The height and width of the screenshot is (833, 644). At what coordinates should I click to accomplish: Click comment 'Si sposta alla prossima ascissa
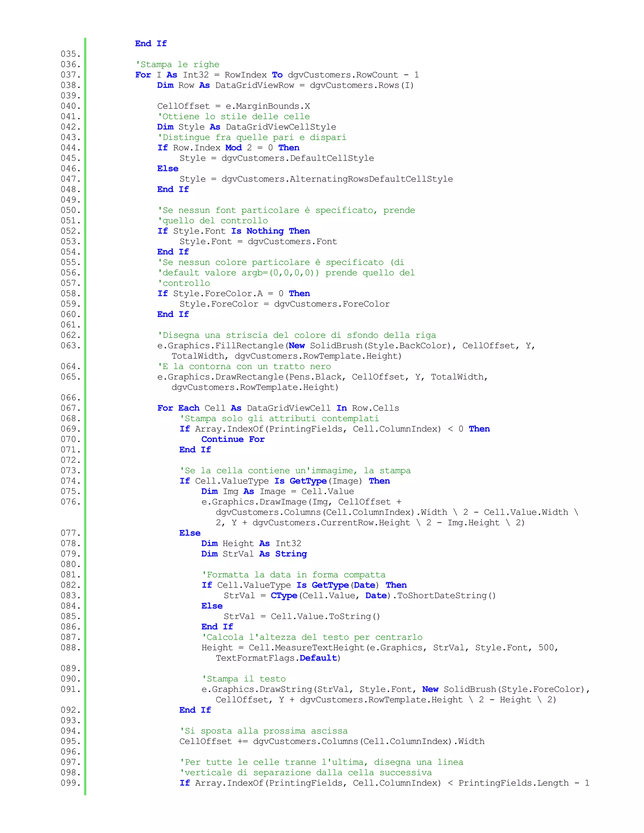pos(264,731)
